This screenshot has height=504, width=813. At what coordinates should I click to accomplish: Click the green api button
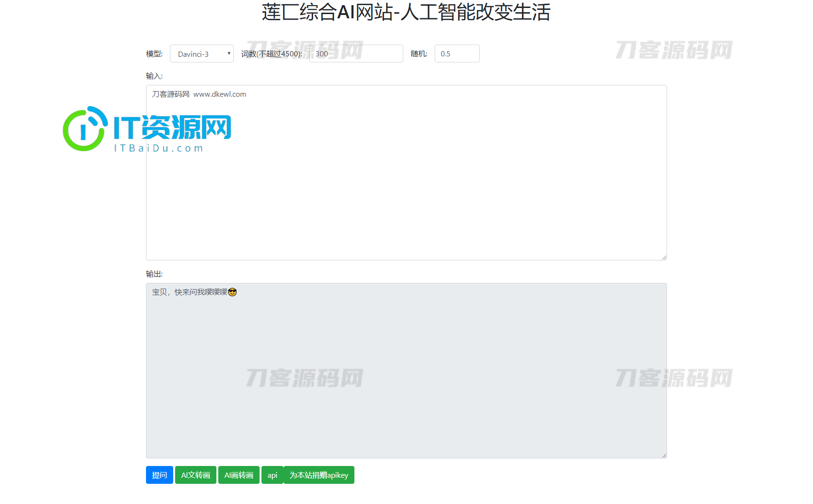[x=272, y=475]
